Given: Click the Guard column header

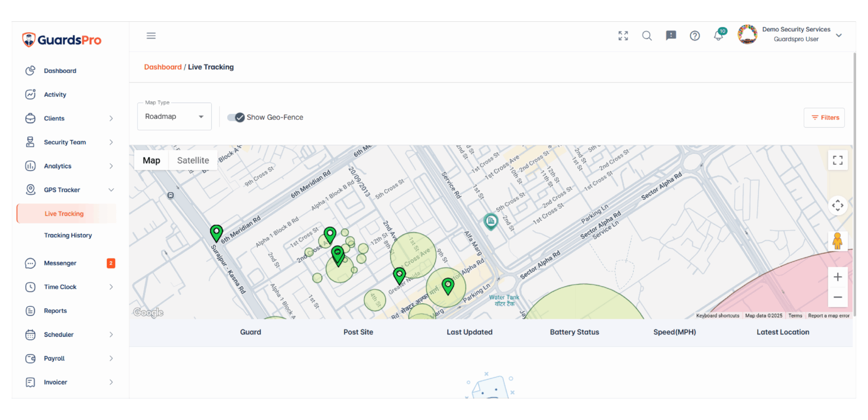Looking at the screenshot, I should pos(250,332).
